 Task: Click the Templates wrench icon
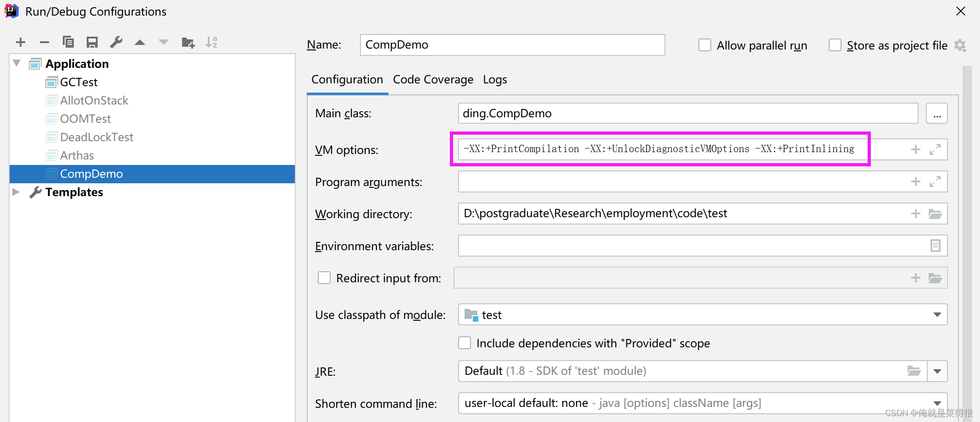[35, 192]
